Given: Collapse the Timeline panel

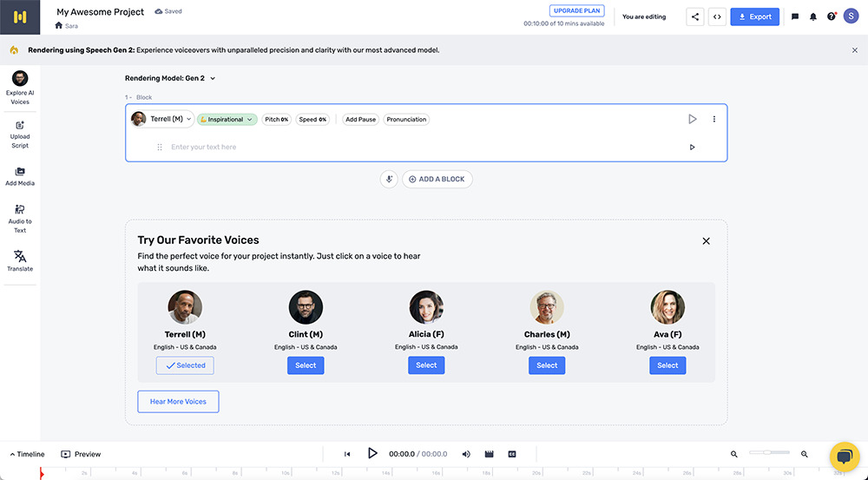Looking at the screenshot, I should (27, 454).
